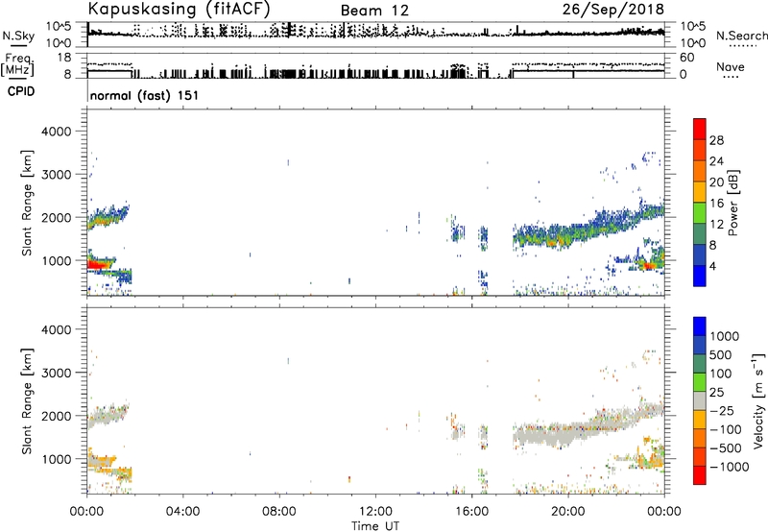Click 'Slant Range [km]' label on power panel
This screenshot has width=768, height=532.
tap(27, 203)
